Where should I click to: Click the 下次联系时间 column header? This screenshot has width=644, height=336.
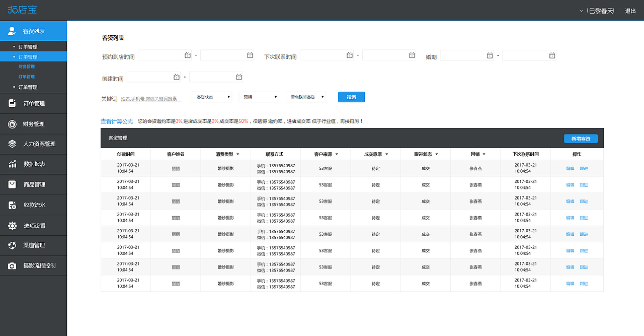pos(526,154)
